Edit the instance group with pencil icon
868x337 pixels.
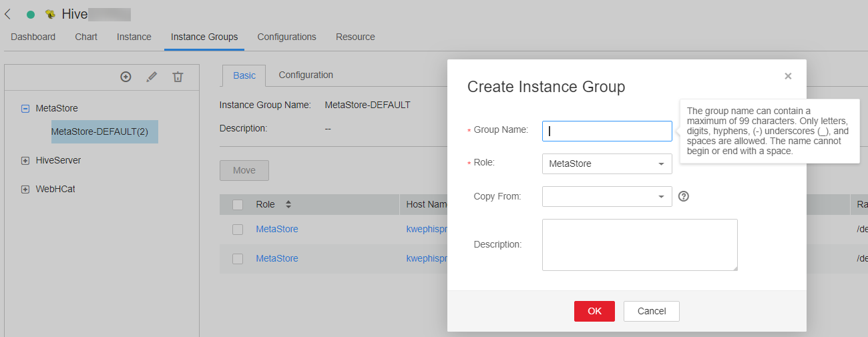coord(152,77)
